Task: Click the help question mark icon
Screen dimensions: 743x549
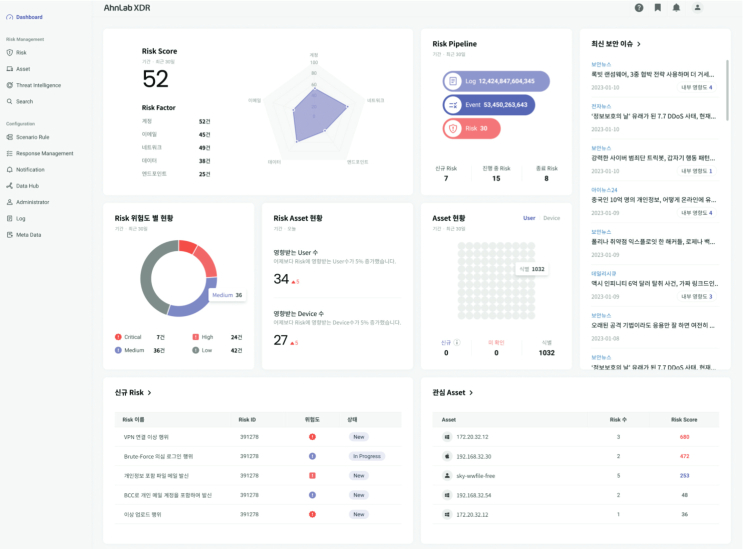Action: tap(639, 7)
